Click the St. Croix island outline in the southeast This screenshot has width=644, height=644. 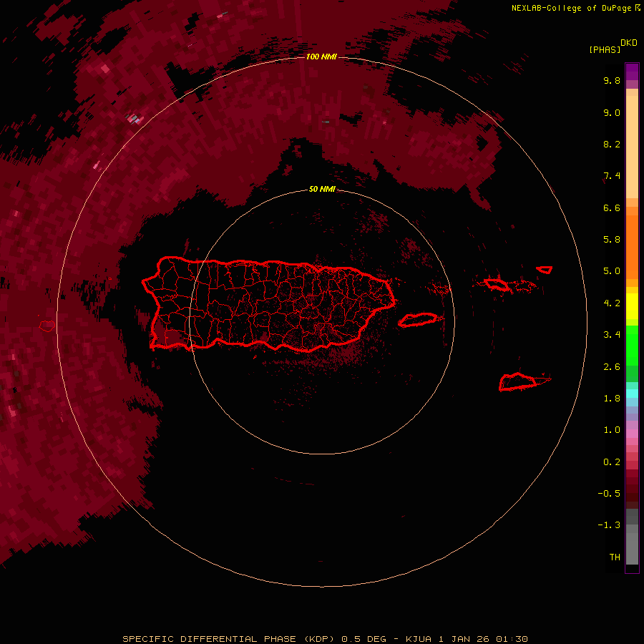(519, 382)
